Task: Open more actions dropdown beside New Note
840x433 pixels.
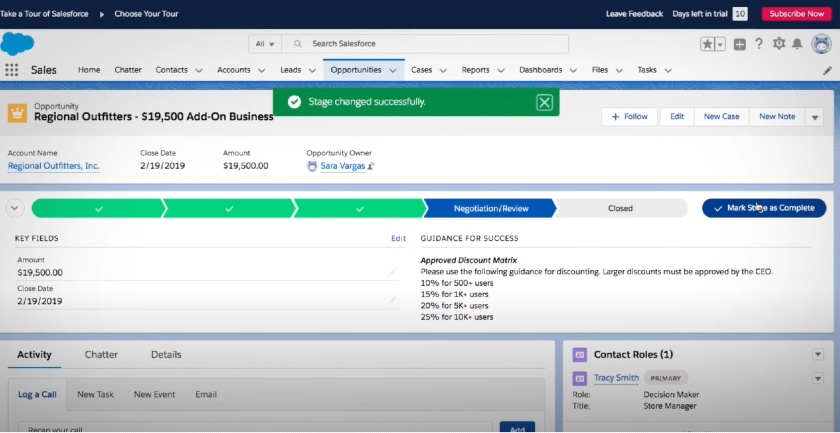Action: pyautogui.click(x=815, y=117)
